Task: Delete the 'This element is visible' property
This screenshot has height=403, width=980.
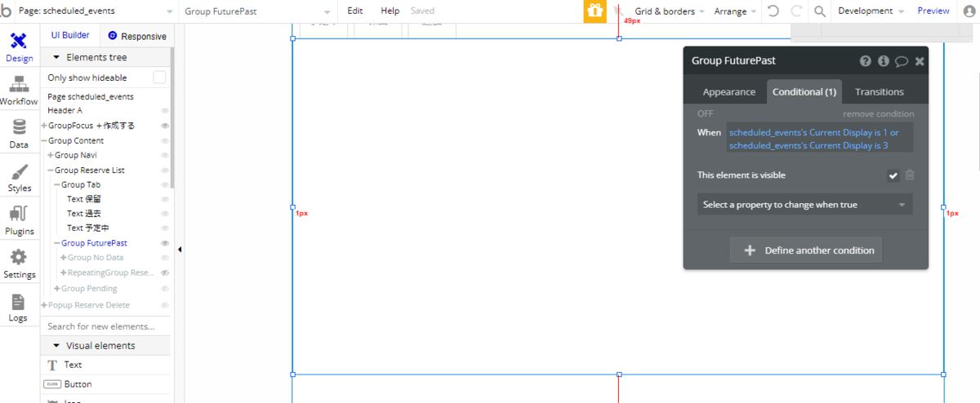Action: coord(910,175)
